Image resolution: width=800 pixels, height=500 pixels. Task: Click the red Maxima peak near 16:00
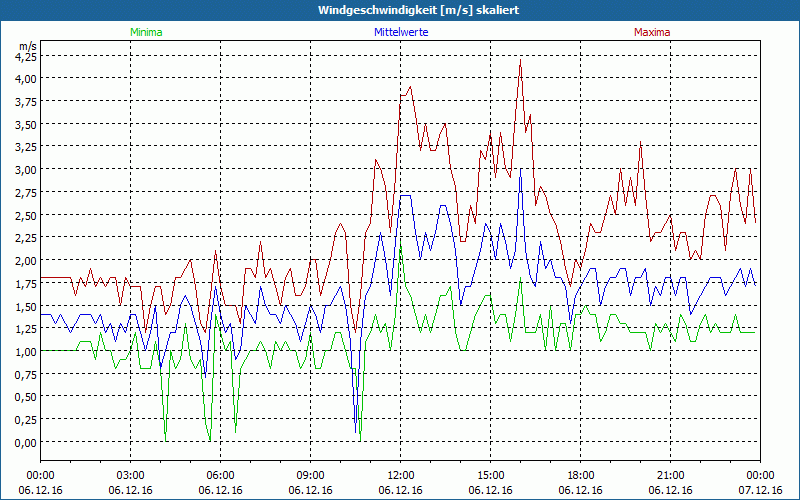520,60
